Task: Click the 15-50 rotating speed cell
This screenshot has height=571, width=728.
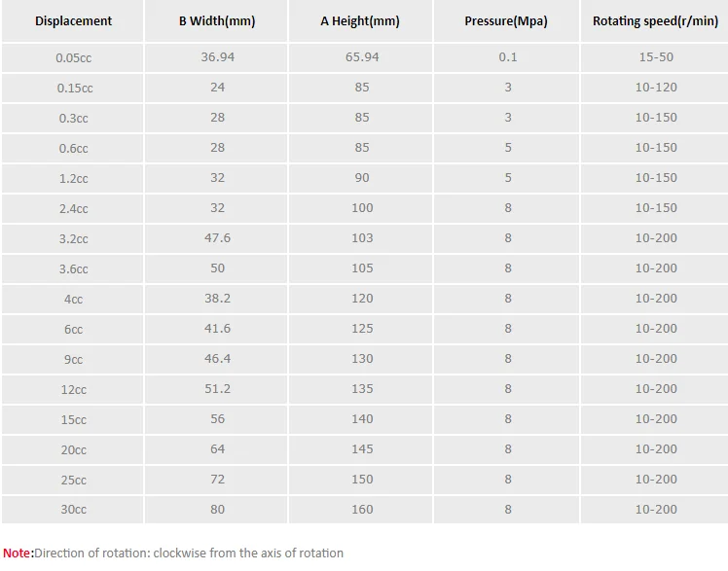Action: pyautogui.click(x=655, y=57)
